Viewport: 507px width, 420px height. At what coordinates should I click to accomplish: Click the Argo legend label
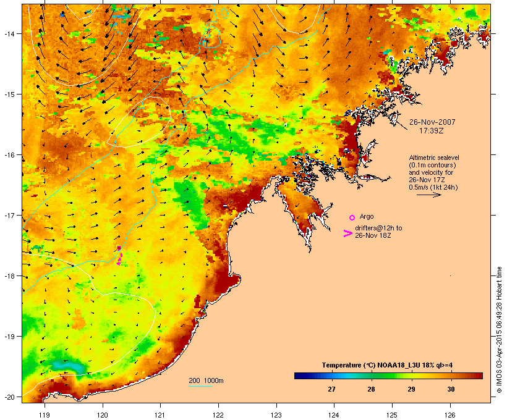point(367,216)
